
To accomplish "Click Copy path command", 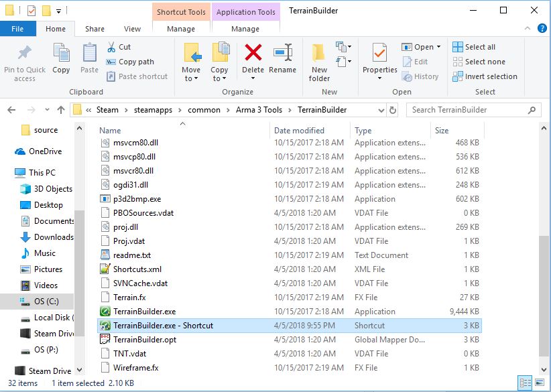I will (130, 62).
